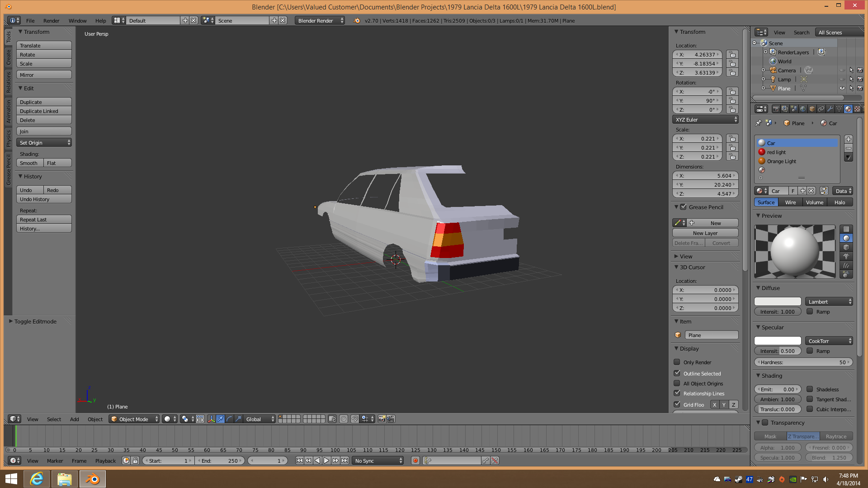The height and width of the screenshot is (488, 868).
Task: Toggle proportional editing in the 3D header
Action: coord(344,419)
